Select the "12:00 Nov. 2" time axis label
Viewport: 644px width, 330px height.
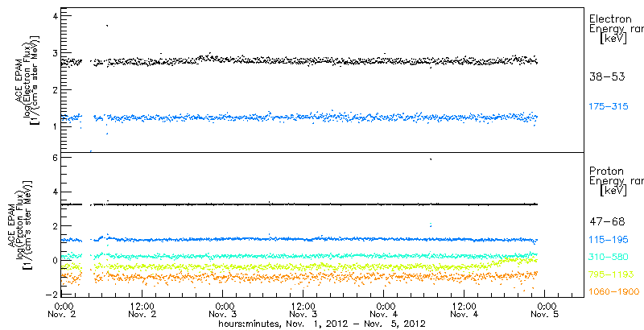tap(142, 311)
